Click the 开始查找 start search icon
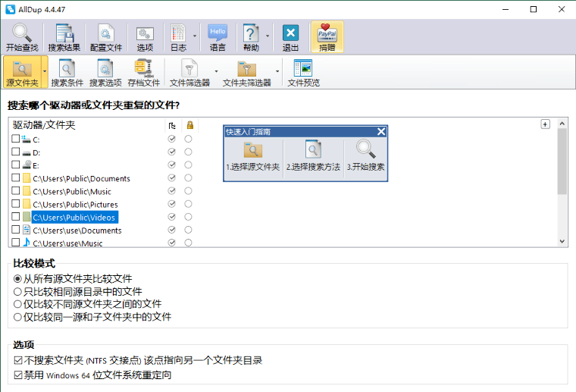 pos(22,36)
